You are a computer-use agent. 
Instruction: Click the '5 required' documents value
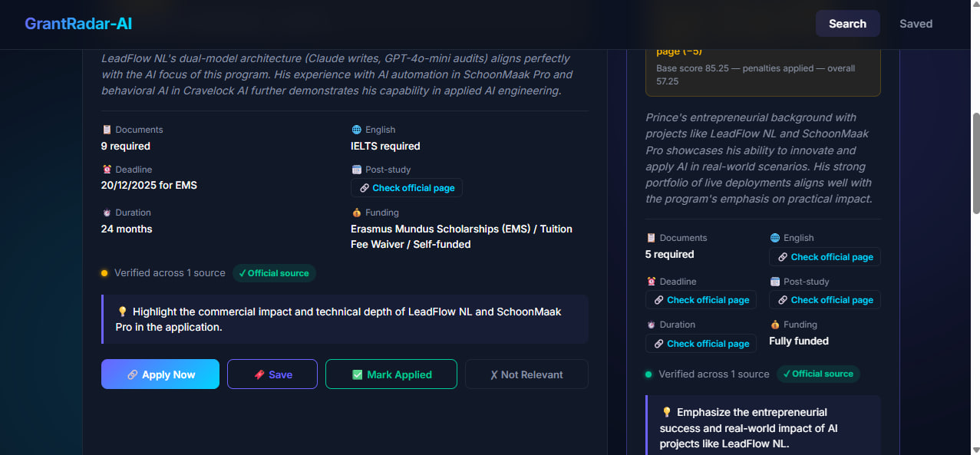click(x=670, y=254)
